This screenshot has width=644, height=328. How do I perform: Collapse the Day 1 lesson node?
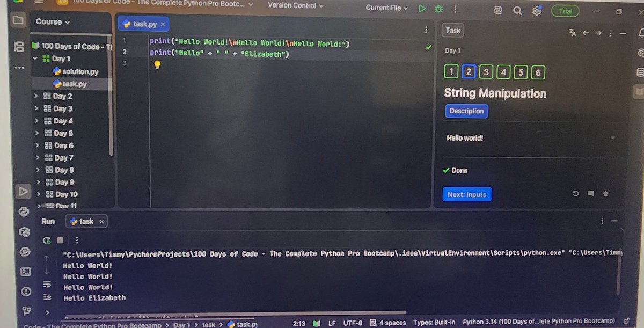pyautogui.click(x=35, y=59)
